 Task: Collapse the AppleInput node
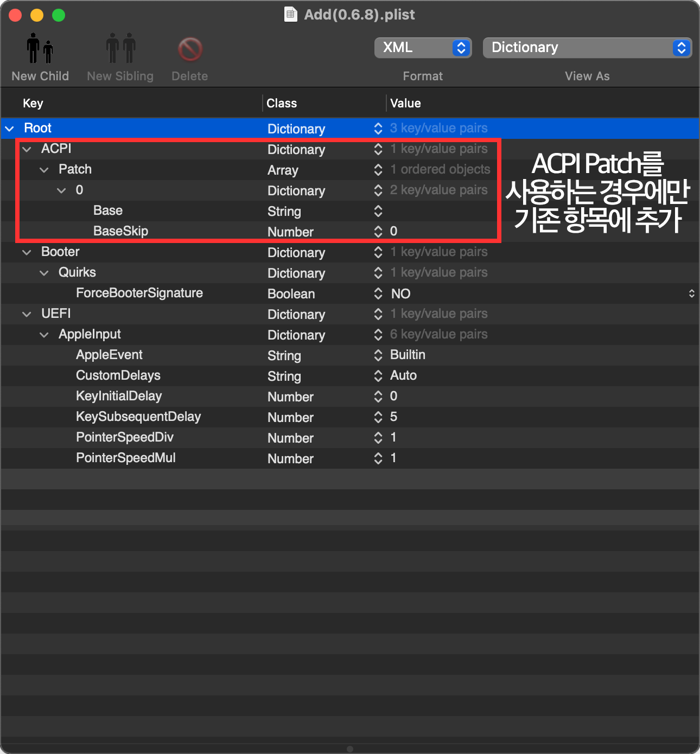point(44,335)
